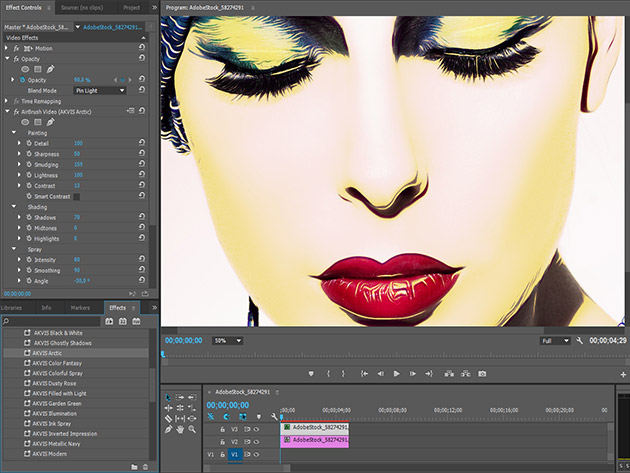The image size is (630, 473).
Task: Reset the Detail parameter
Action: point(142,143)
